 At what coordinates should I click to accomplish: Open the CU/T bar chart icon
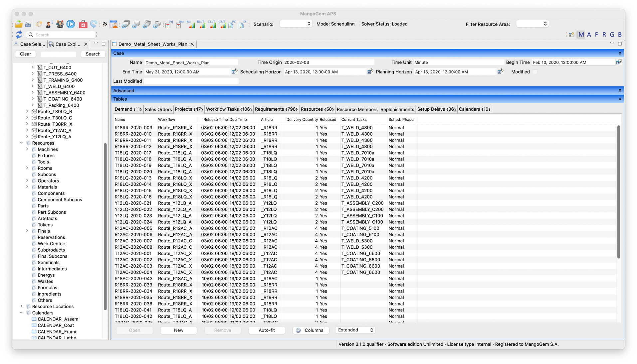212,24
